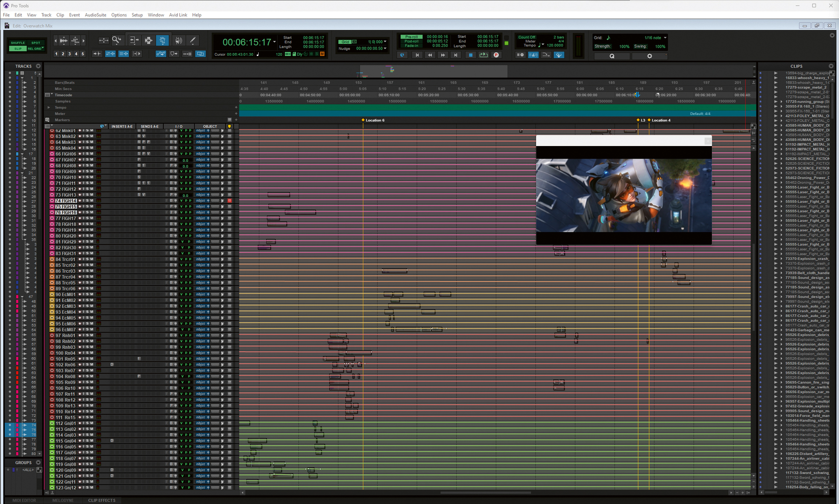The height and width of the screenshot is (504, 839).
Task: Mute track 67 FIGH07
Action: click(92, 160)
